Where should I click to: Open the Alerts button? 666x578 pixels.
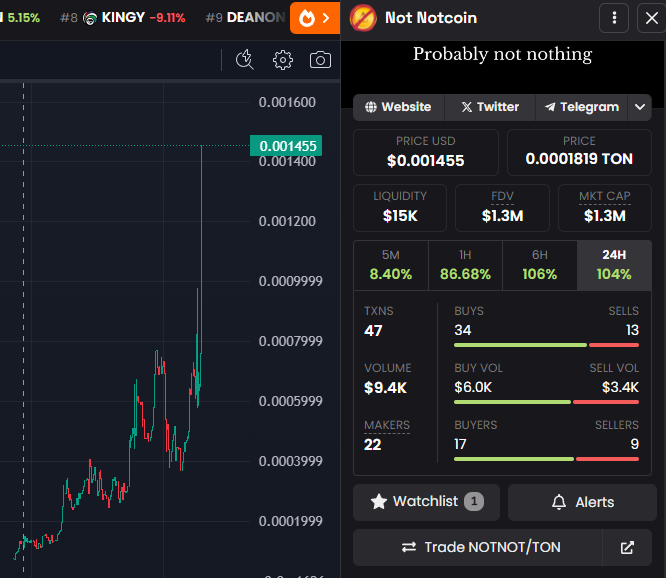[x=582, y=502]
